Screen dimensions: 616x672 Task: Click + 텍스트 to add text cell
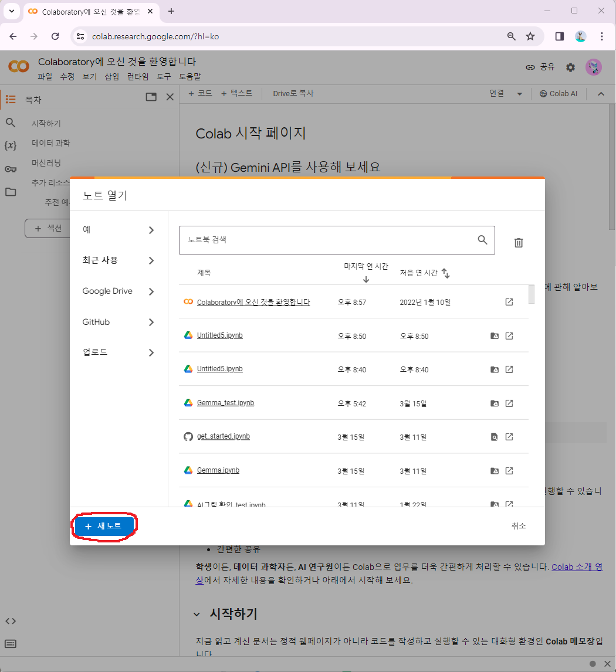(236, 93)
